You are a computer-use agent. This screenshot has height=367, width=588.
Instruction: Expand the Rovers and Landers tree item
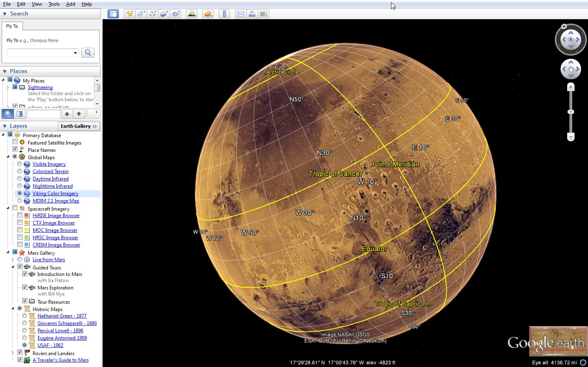(13, 353)
